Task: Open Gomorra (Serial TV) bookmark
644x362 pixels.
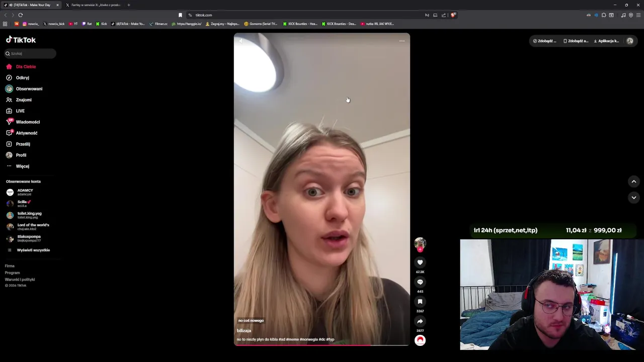Action: point(261,24)
